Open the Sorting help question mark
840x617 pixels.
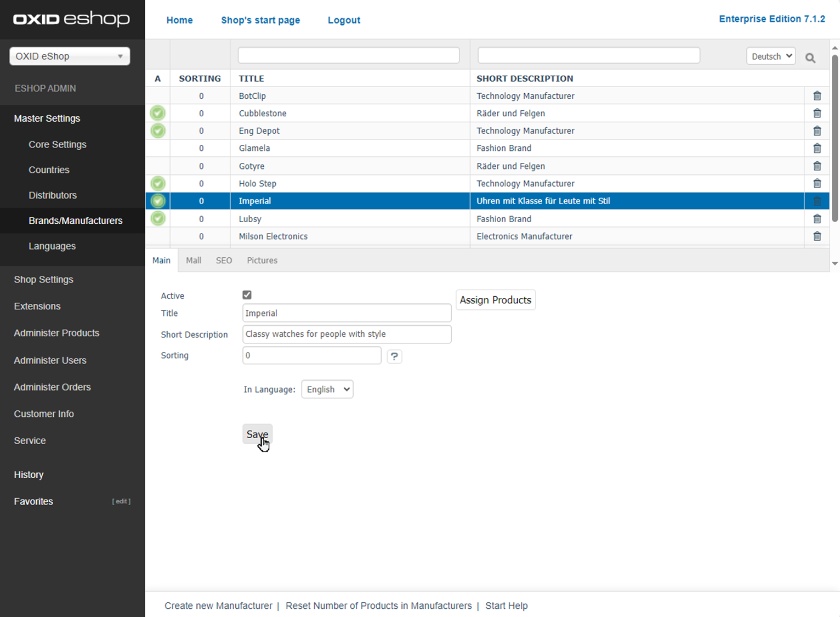click(394, 356)
